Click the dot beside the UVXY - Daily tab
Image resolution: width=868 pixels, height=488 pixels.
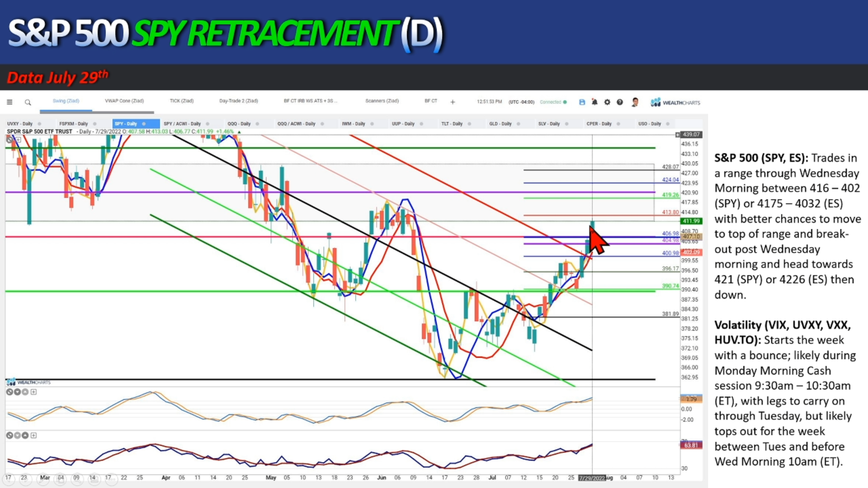coord(40,124)
